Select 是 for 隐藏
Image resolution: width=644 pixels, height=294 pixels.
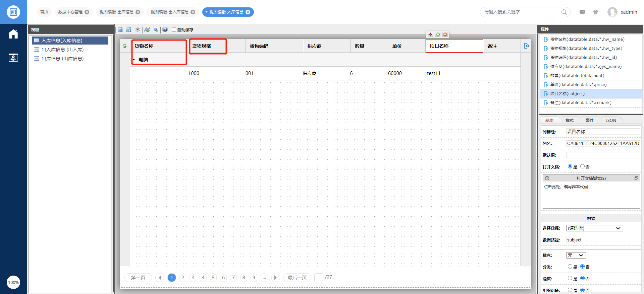570,278
